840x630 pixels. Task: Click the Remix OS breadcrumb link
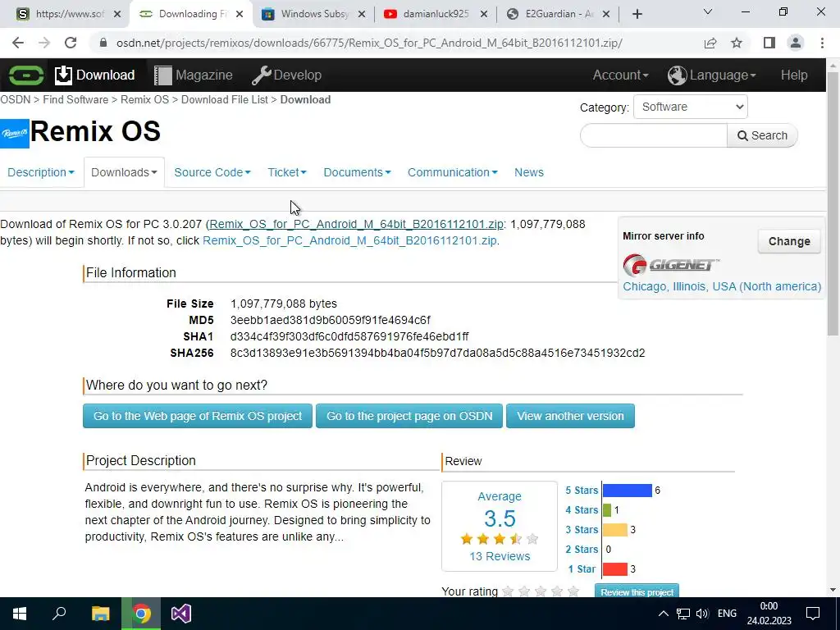[x=144, y=99]
